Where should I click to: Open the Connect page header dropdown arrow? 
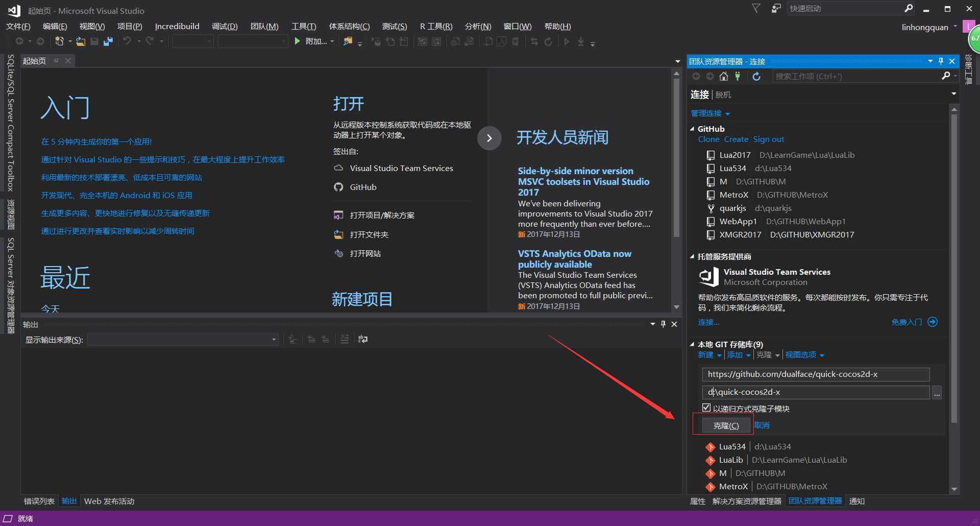pyautogui.click(x=953, y=94)
